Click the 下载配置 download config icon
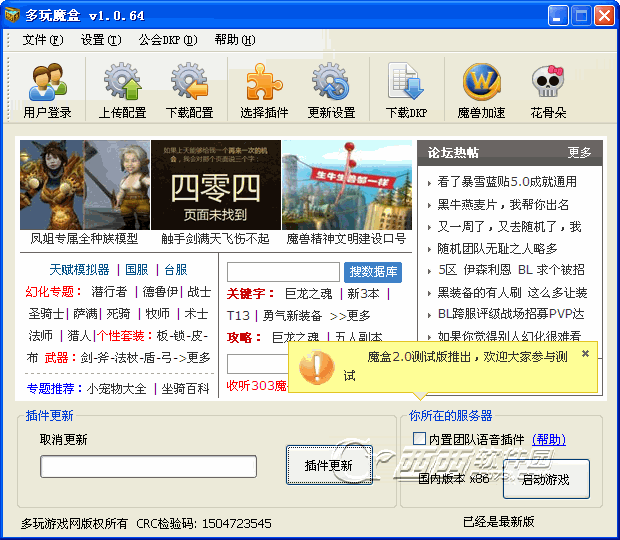The height and width of the screenshot is (540, 620). pyautogui.click(x=190, y=90)
